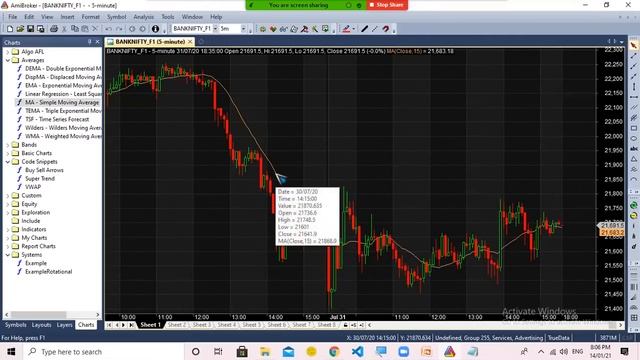
Task: Toggle the lock icon beside sheet tabs
Action: pos(345,325)
